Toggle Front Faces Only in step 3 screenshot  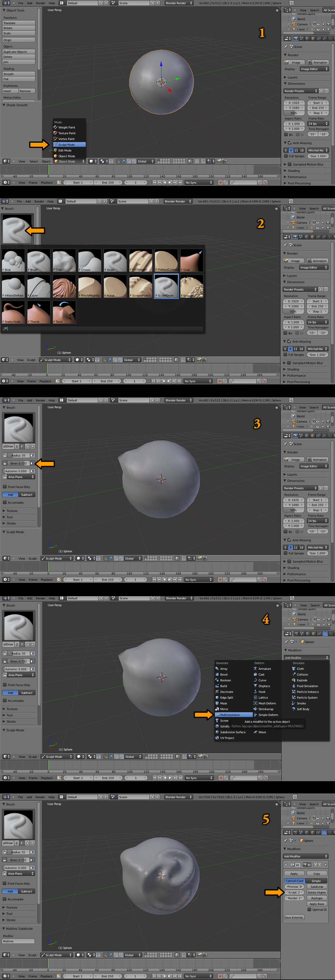(5, 487)
